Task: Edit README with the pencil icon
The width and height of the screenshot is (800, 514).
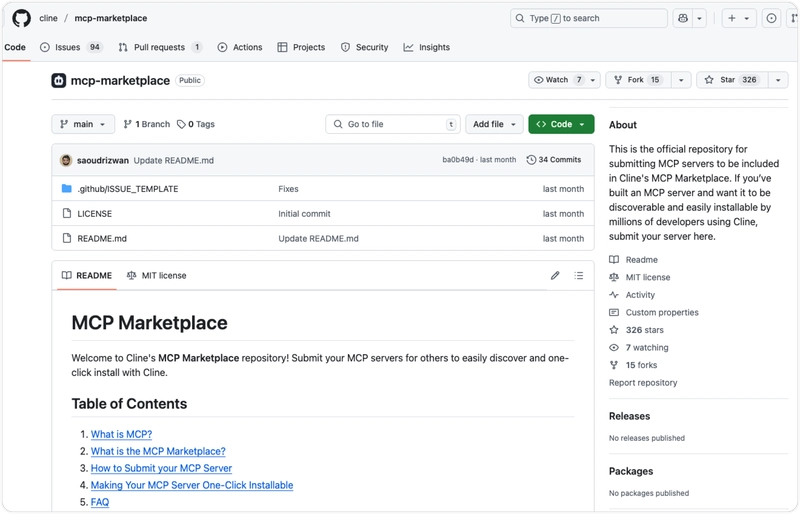Action: pyautogui.click(x=555, y=276)
